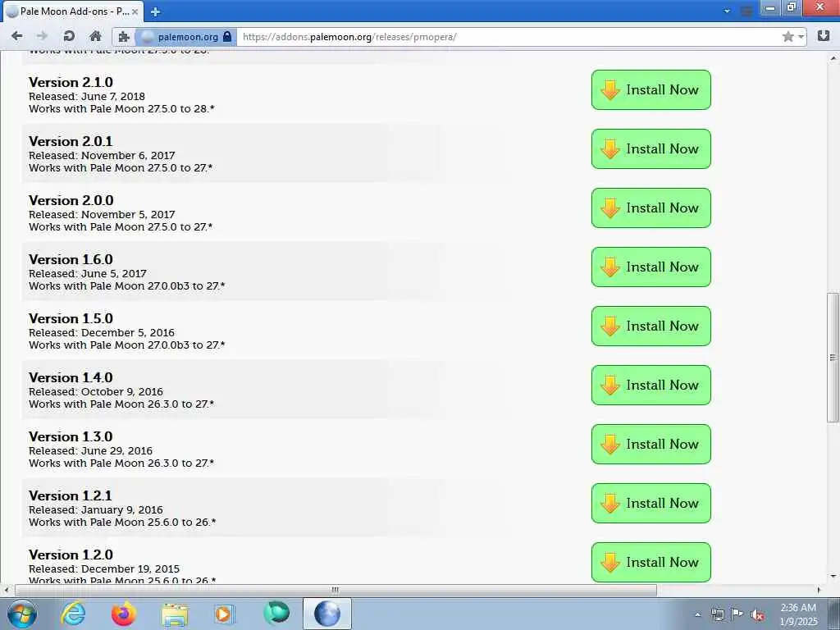
Task: Click the vertical scrollbar thumb
Action: click(833, 358)
